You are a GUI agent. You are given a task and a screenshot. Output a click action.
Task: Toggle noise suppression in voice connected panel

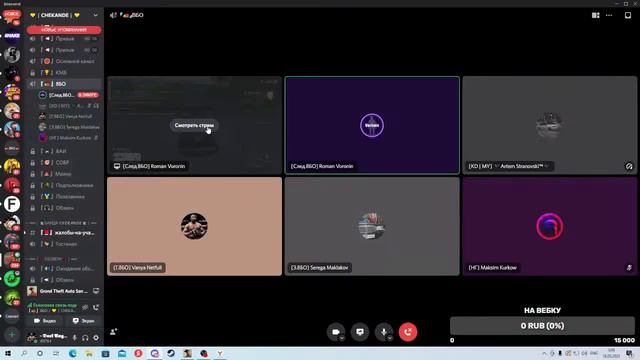[85, 307]
